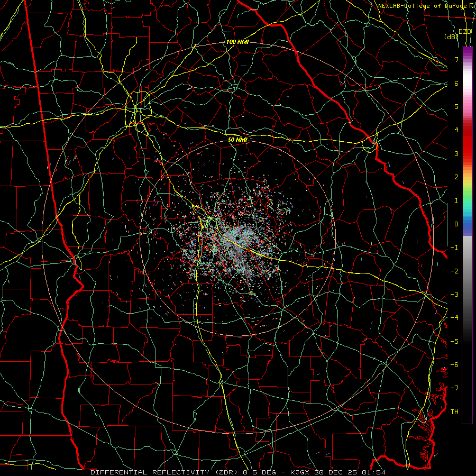Screen dimensions: 476x476
Task: Click the 7 value on color scale
Action: pos(456,59)
